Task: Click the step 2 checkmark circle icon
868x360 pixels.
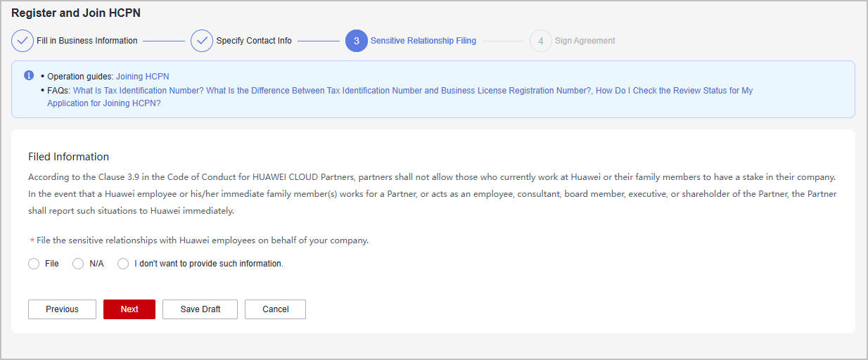Action: click(202, 41)
